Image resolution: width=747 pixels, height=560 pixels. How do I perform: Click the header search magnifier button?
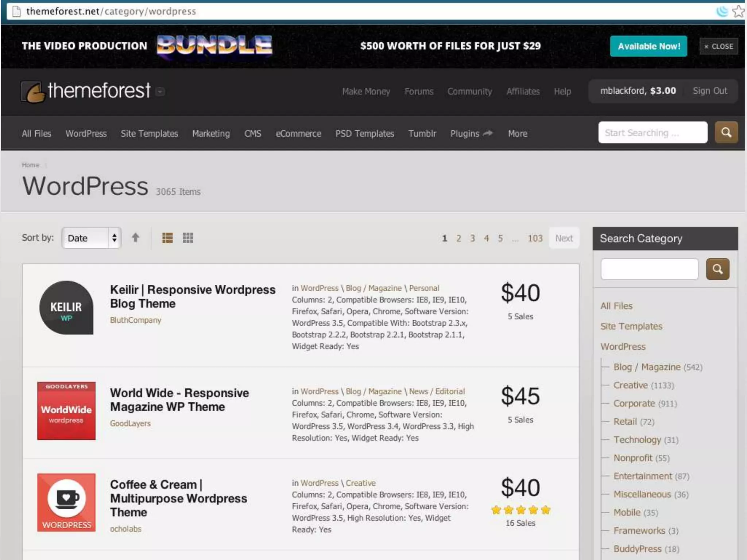point(726,133)
